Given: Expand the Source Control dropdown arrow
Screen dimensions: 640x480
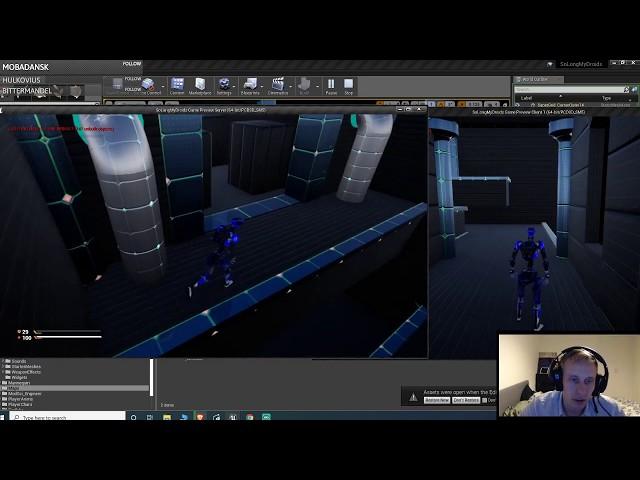Looking at the screenshot, I should point(163,87).
